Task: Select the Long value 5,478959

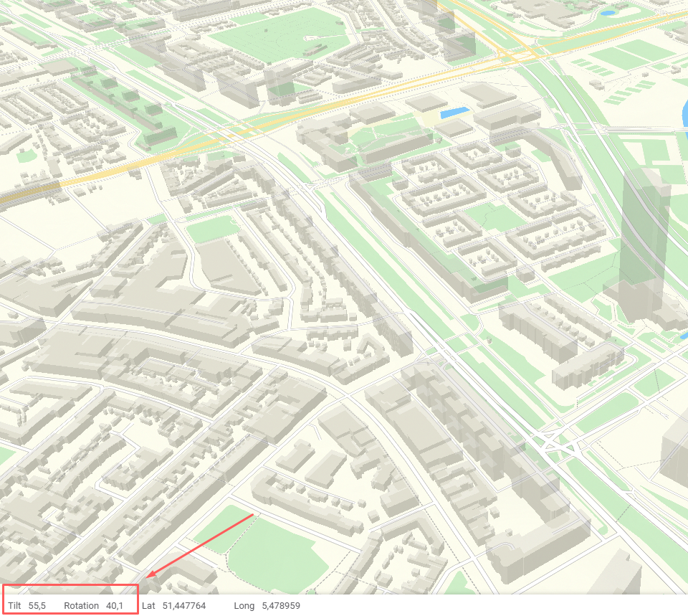Action: [281, 606]
